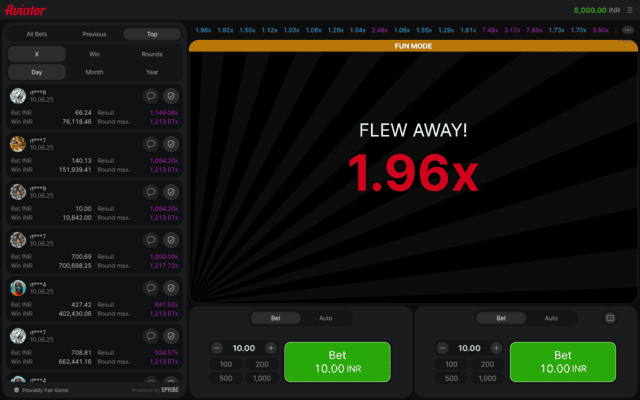The image size is (640, 400).
Task: Check fairness shield for d***8's bet 66.24
Action: 171,96
